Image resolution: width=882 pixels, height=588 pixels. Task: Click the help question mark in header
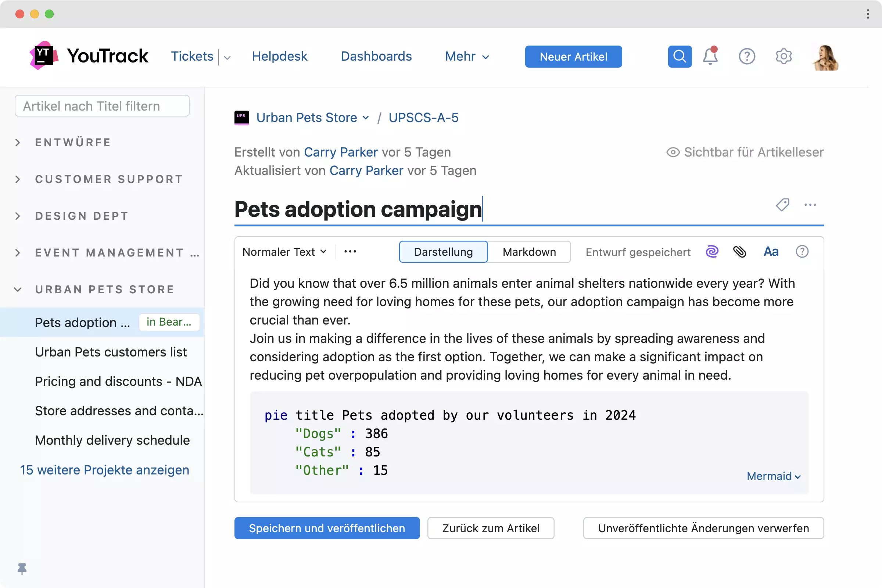747,57
